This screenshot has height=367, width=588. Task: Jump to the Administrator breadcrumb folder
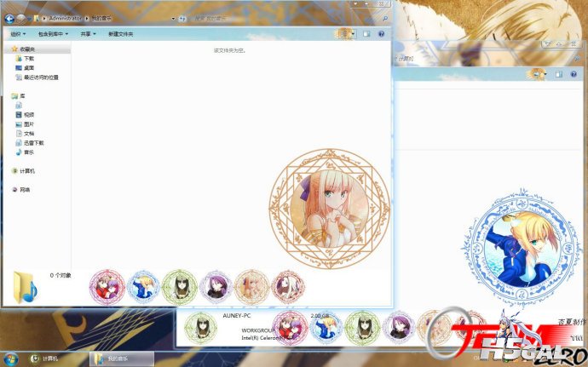pos(65,19)
